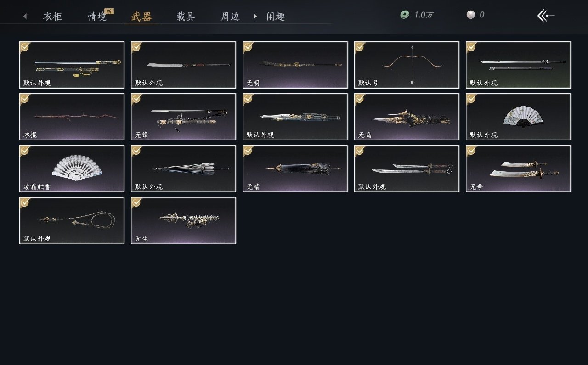
Task: Select the 默认弓 bow weapon skin
Action: pyautogui.click(x=407, y=65)
